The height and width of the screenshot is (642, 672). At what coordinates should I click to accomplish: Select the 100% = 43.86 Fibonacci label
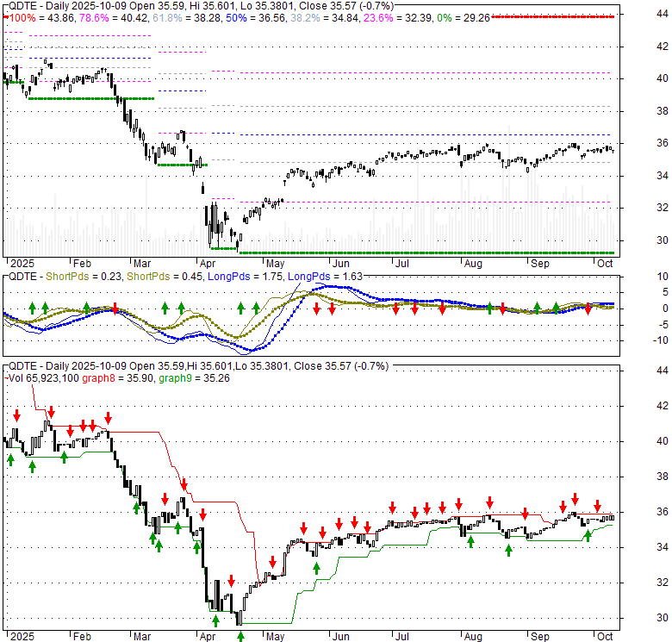click(x=39, y=17)
